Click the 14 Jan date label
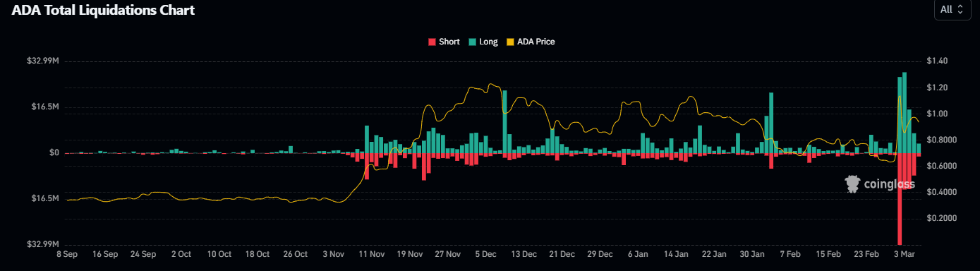 [x=677, y=253]
